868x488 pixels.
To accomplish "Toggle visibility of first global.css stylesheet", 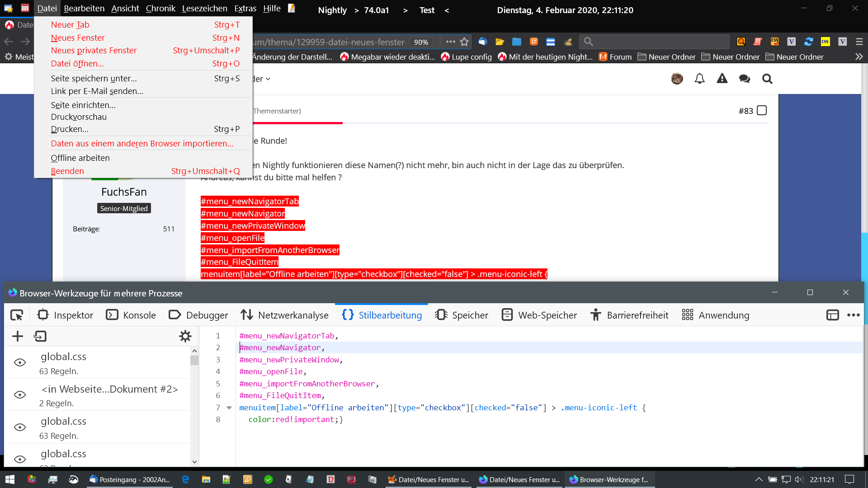I will tap(20, 362).
